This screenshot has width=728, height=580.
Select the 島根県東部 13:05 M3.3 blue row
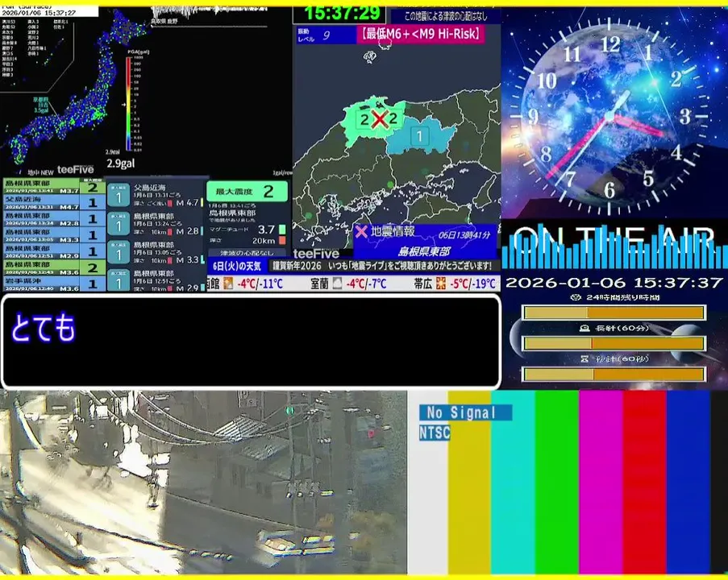(x=54, y=235)
